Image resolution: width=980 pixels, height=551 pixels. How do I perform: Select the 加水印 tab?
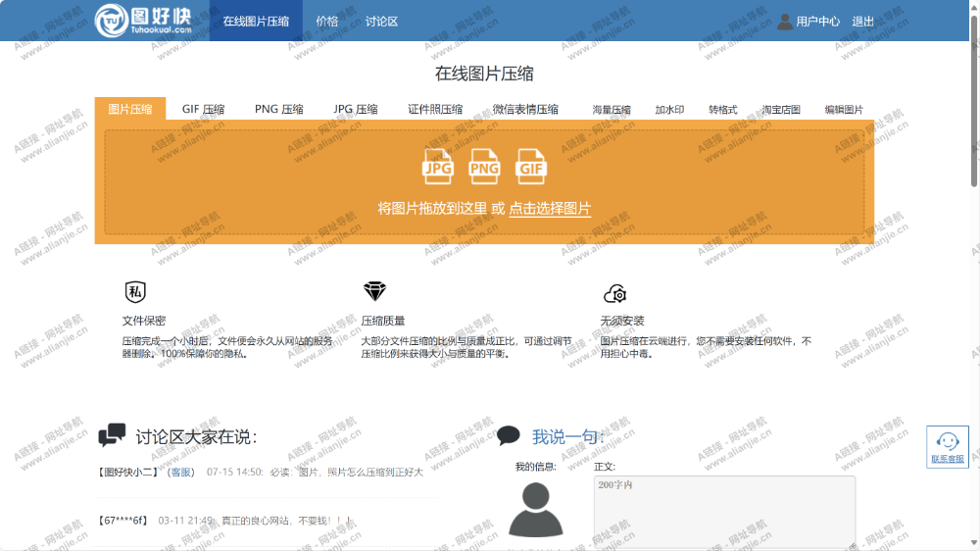click(x=669, y=110)
